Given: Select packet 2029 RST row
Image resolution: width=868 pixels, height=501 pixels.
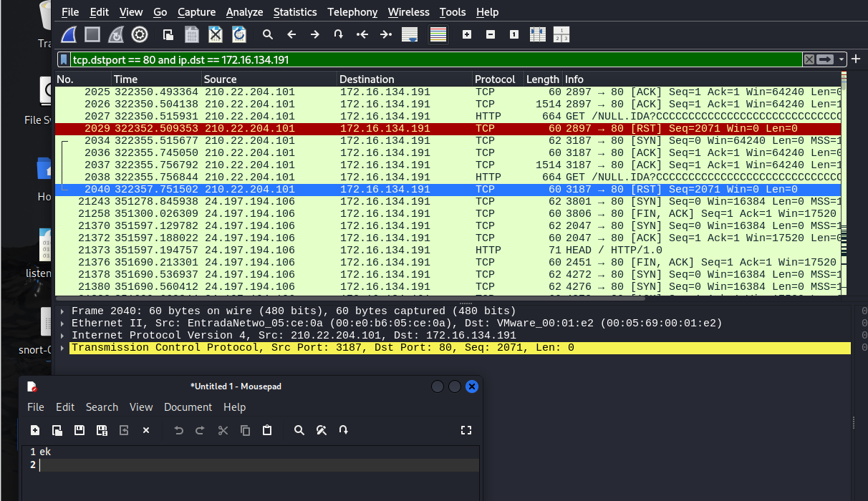Looking at the screenshot, I should pos(448,129).
